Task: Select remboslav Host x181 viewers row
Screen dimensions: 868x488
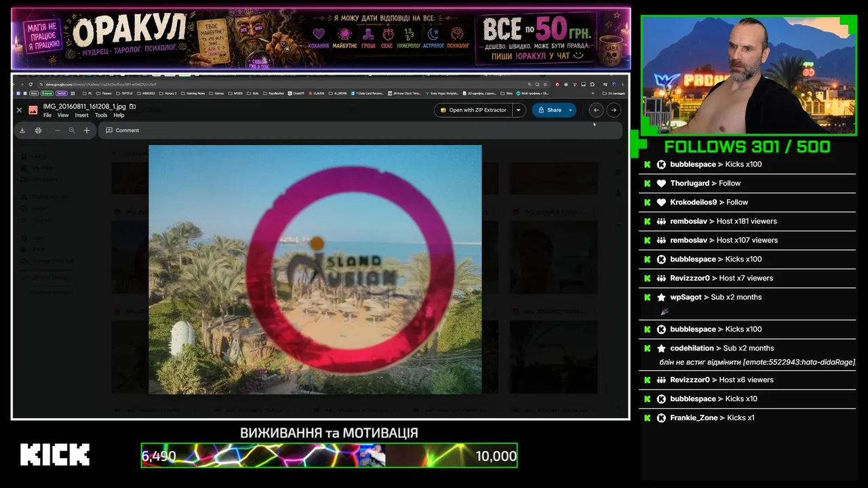Action: (747, 221)
